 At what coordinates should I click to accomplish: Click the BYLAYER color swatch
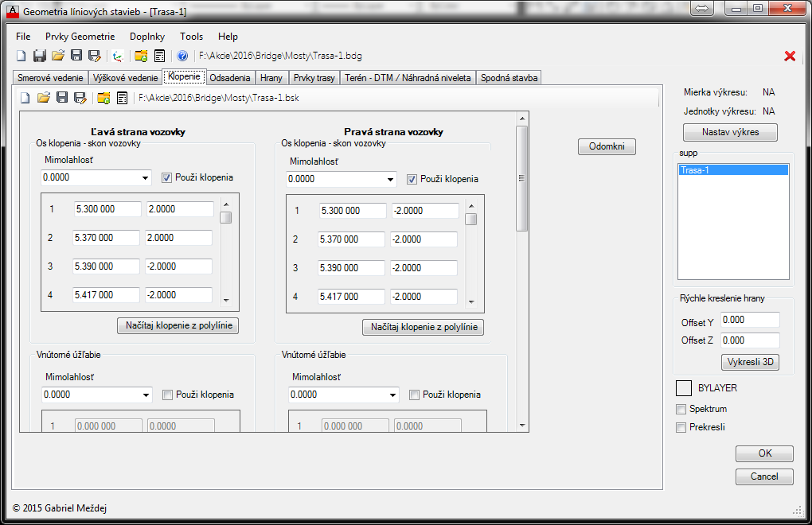pyautogui.click(x=684, y=388)
